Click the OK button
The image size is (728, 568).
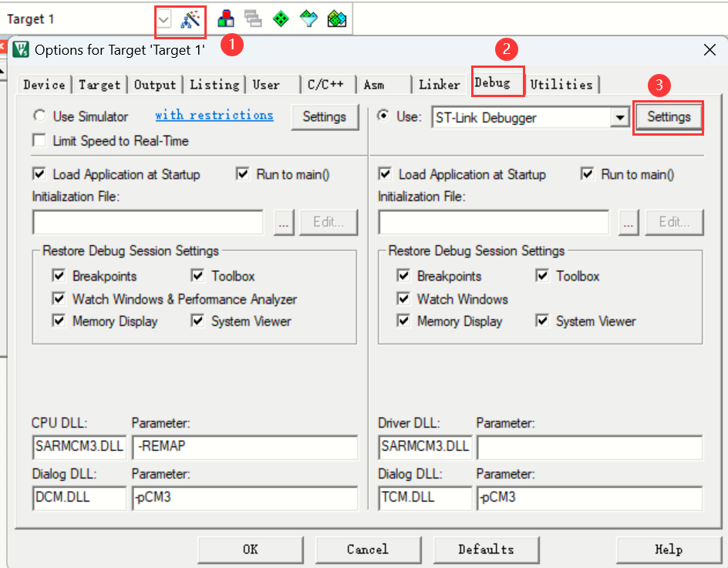click(x=251, y=550)
